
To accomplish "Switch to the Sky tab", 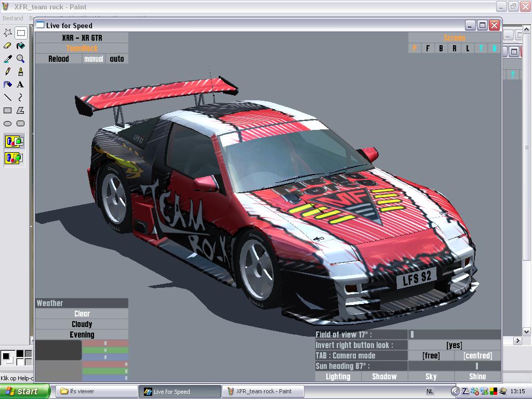I will tap(431, 376).
